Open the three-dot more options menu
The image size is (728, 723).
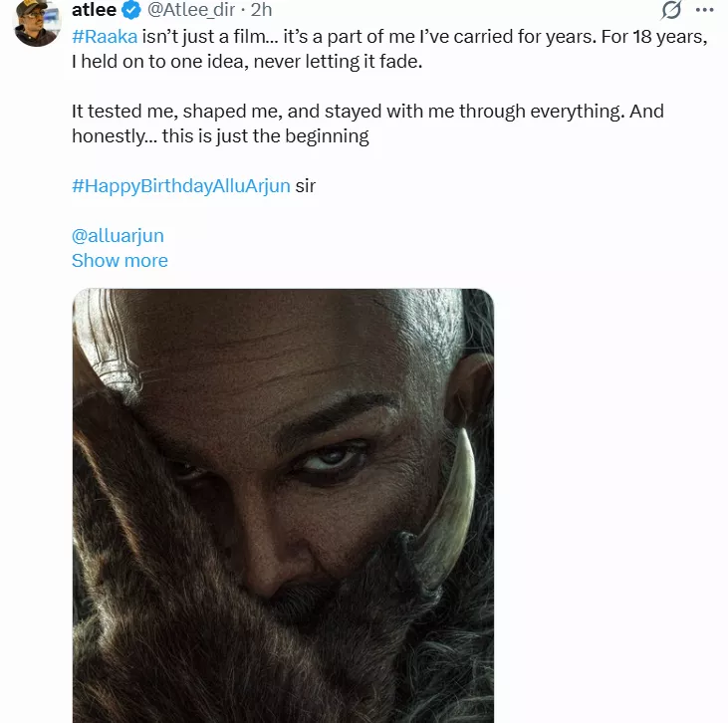pyautogui.click(x=707, y=11)
